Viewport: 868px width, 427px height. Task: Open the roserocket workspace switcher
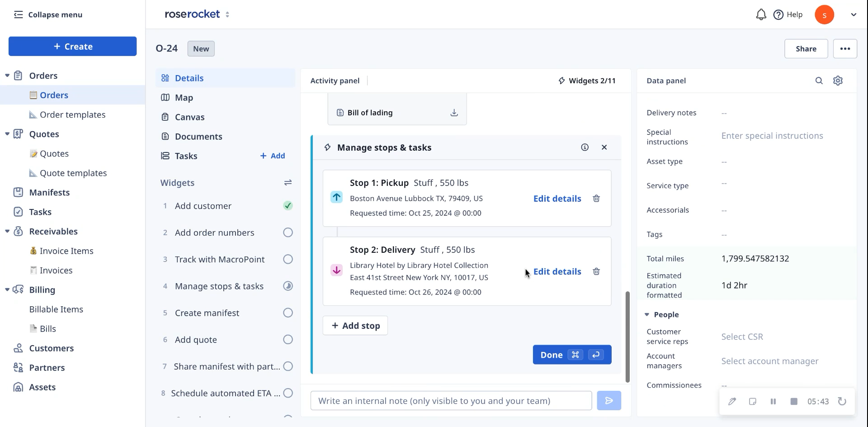(x=227, y=14)
